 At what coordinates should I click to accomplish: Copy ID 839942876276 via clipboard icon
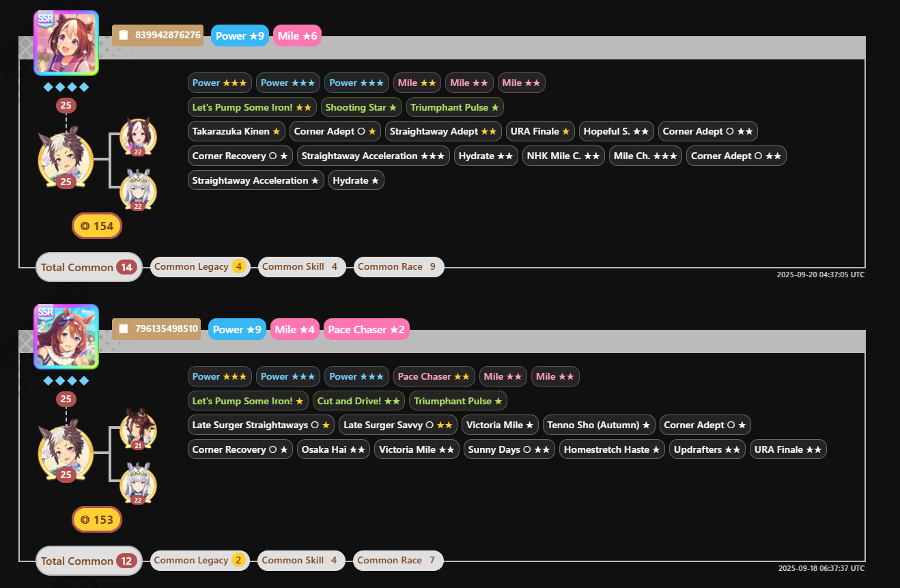[x=124, y=35]
